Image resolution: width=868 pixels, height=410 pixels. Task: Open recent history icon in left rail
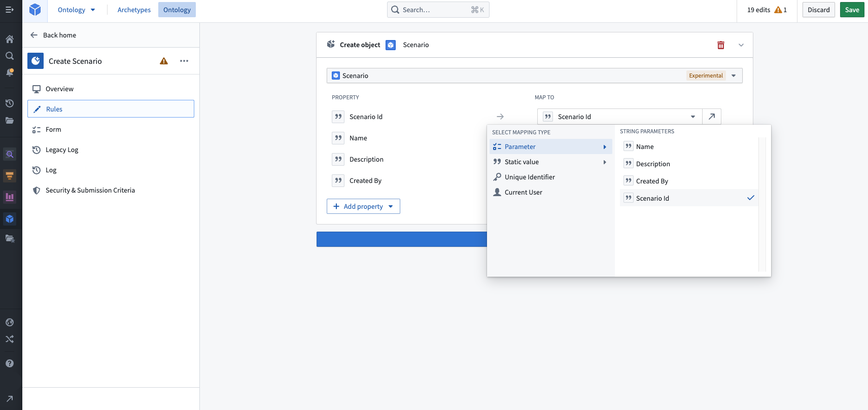10,103
